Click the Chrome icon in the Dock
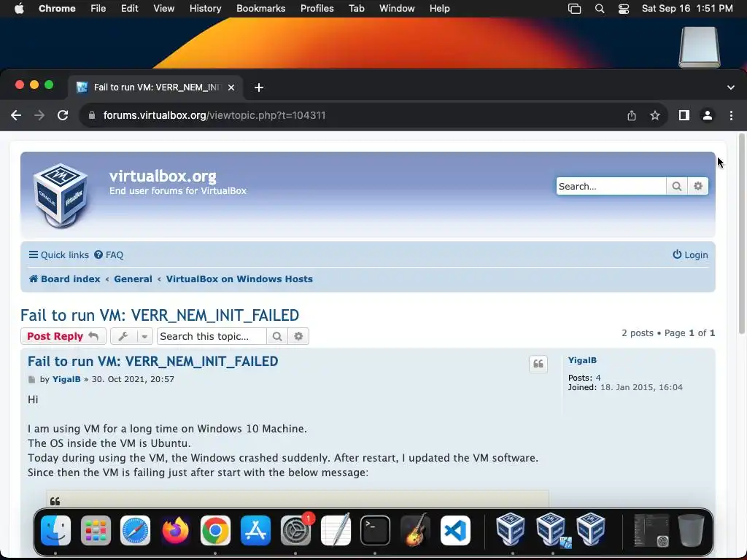This screenshot has height=560, width=747. pyautogui.click(x=215, y=531)
